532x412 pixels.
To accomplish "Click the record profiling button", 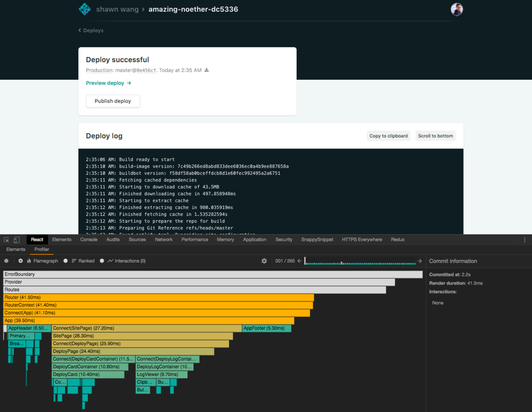I will pos(6,261).
